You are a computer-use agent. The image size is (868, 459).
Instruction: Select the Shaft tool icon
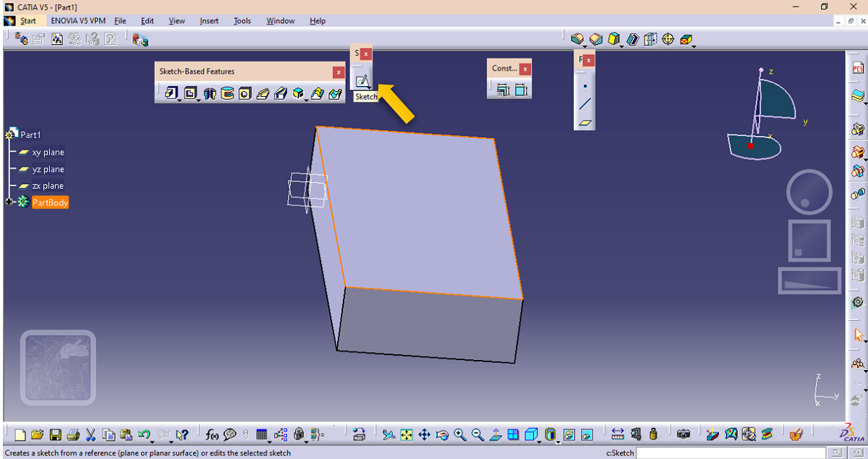(x=210, y=93)
